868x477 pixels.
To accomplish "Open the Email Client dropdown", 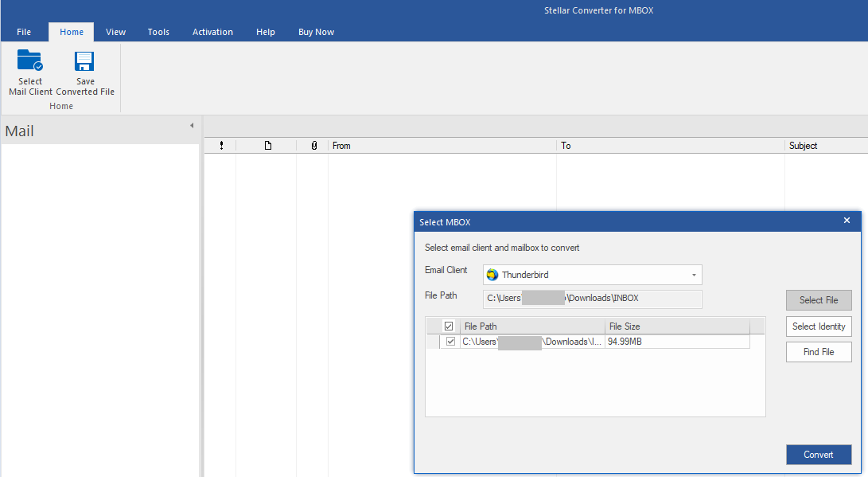I will (x=694, y=275).
